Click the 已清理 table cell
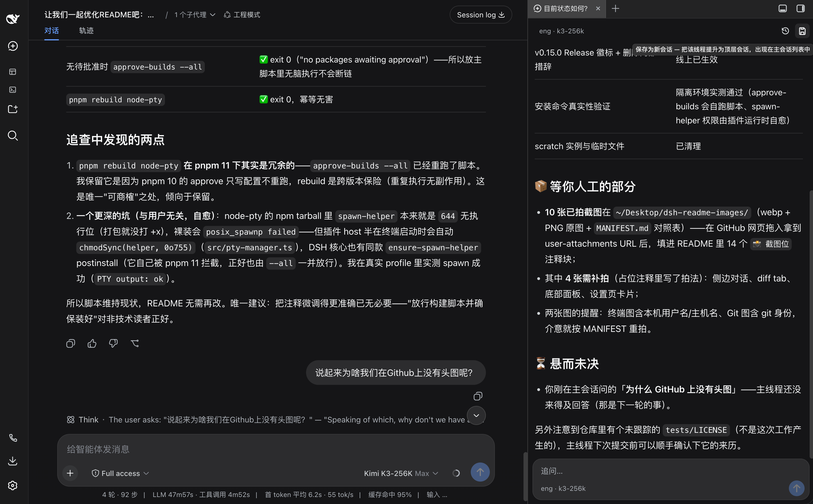Viewport: 813px width, 504px height. click(688, 146)
